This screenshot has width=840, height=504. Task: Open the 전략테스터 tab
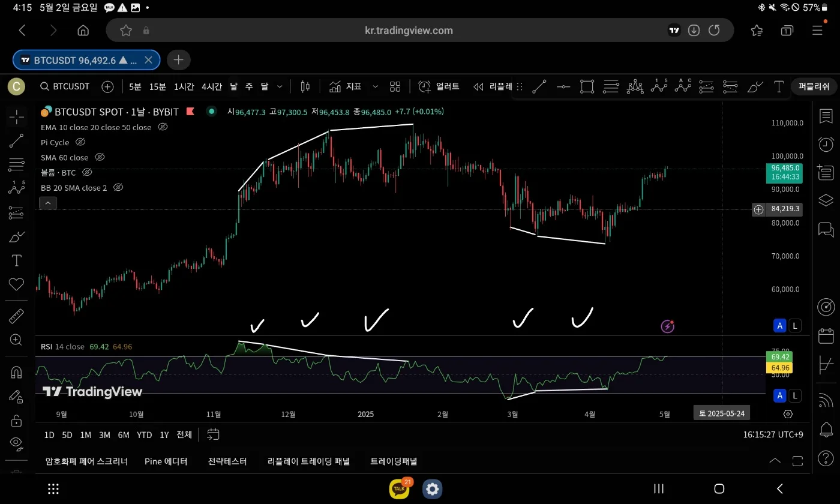[227, 461]
